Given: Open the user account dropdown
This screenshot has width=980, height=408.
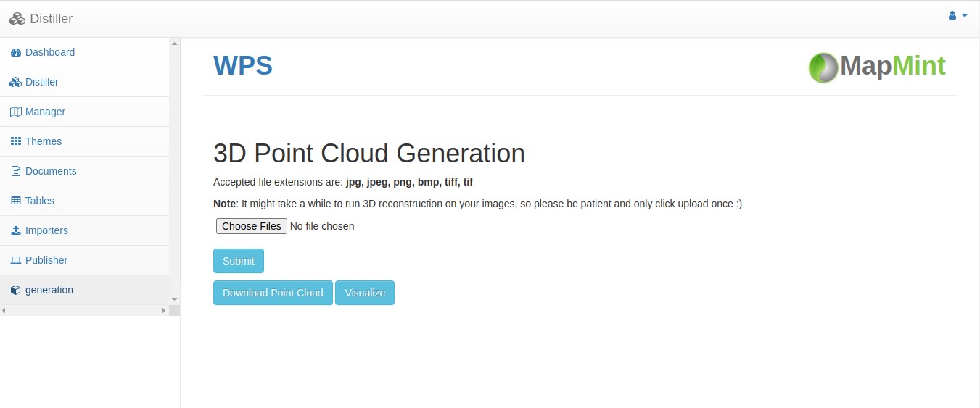Looking at the screenshot, I should (958, 16).
